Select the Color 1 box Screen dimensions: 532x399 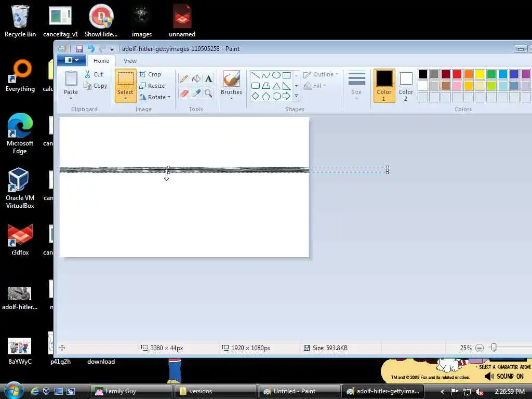384,86
